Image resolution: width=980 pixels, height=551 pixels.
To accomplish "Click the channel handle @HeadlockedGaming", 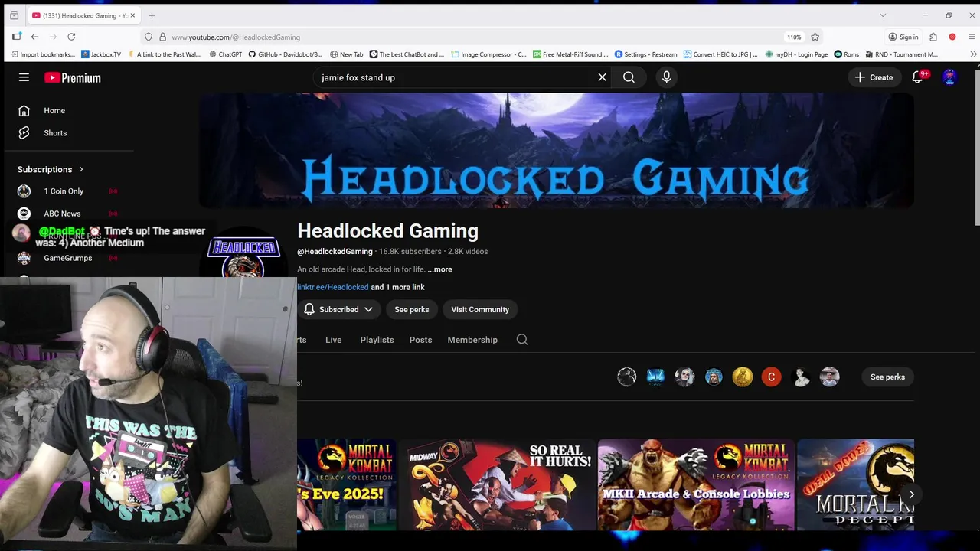I will click(x=335, y=251).
